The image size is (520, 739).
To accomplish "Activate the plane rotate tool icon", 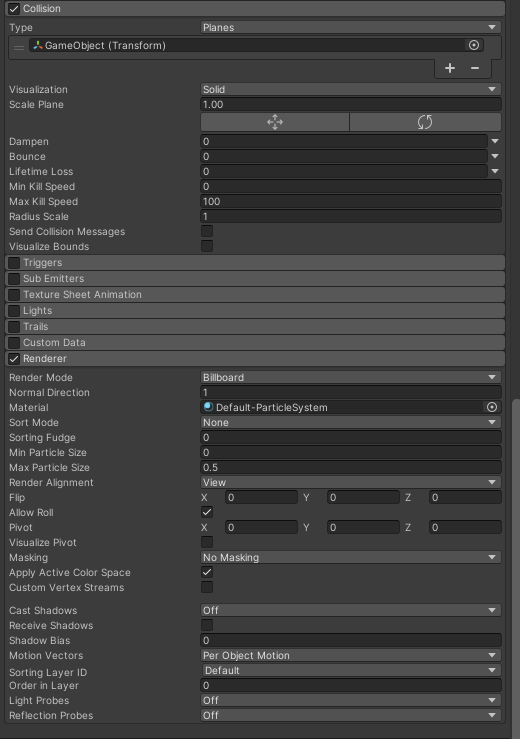I will tap(425, 122).
